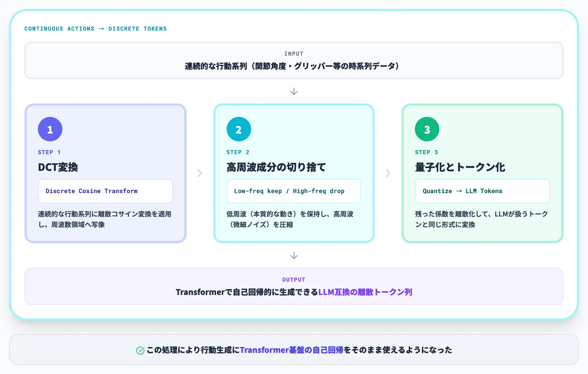The width and height of the screenshot is (588, 374).
Task: Click the chevron between step 2 and step 3
Action: click(x=388, y=173)
